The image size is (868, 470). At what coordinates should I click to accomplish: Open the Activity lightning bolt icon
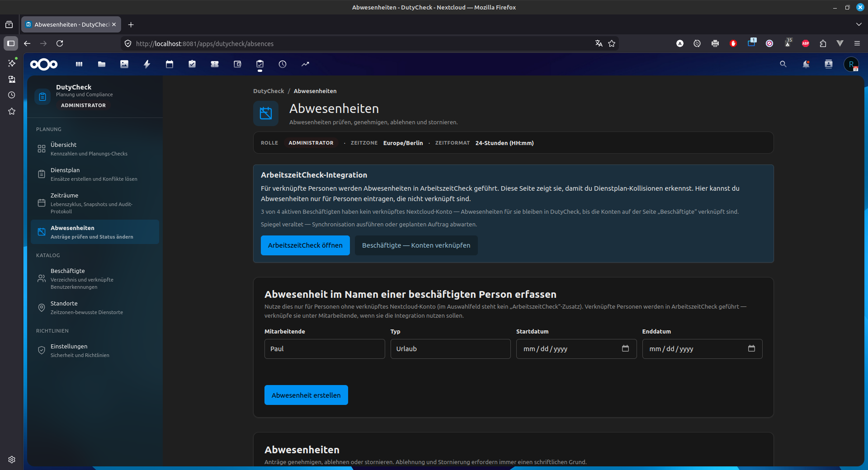click(x=147, y=64)
